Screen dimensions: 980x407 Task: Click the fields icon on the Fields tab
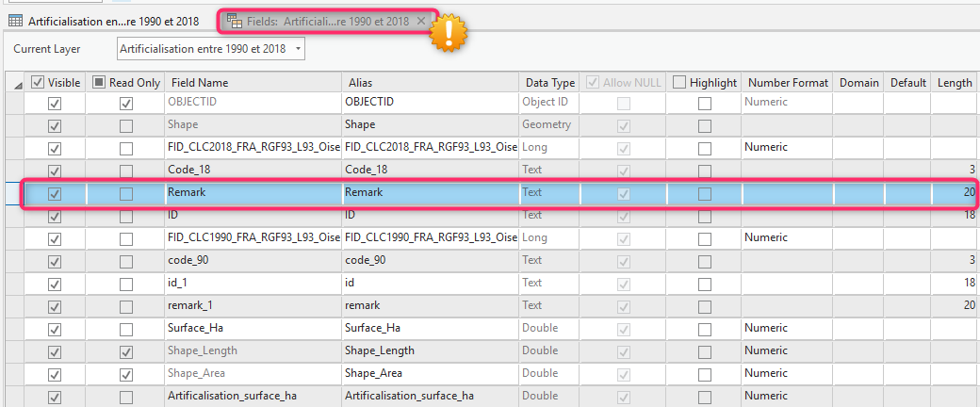[x=235, y=22]
